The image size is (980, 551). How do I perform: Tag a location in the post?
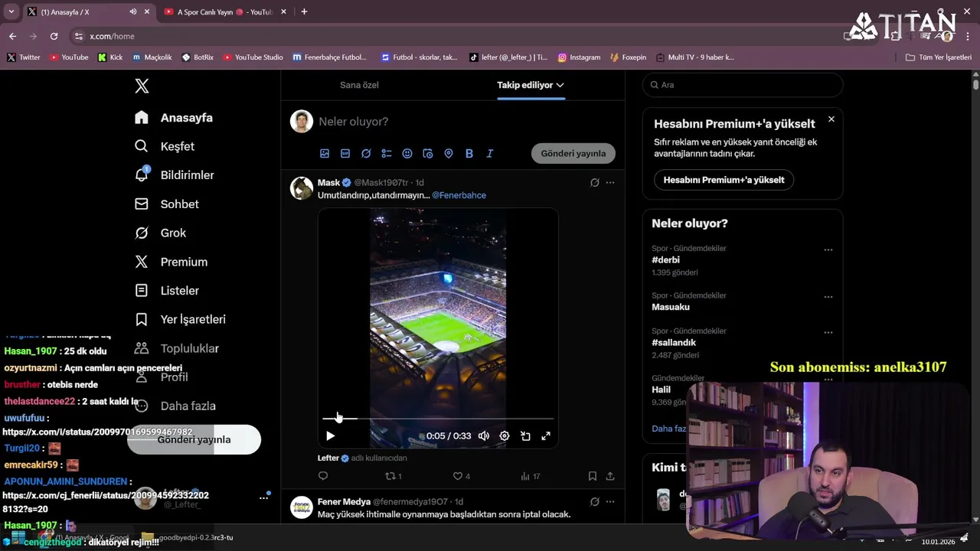(449, 154)
